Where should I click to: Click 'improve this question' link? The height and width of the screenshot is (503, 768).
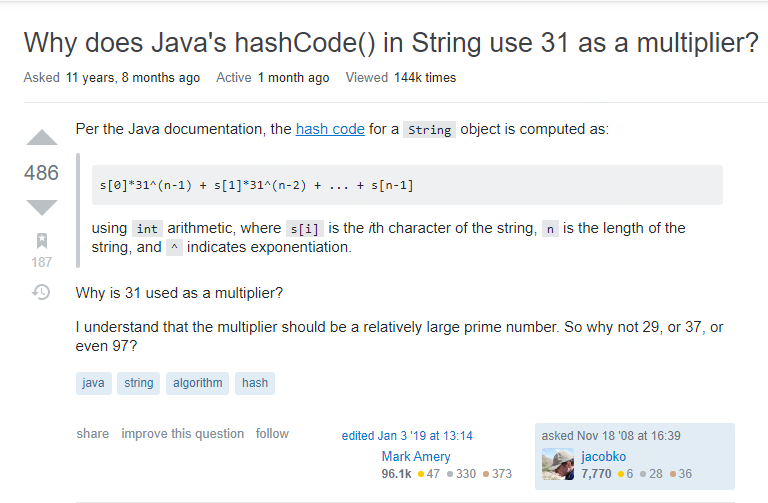182,434
